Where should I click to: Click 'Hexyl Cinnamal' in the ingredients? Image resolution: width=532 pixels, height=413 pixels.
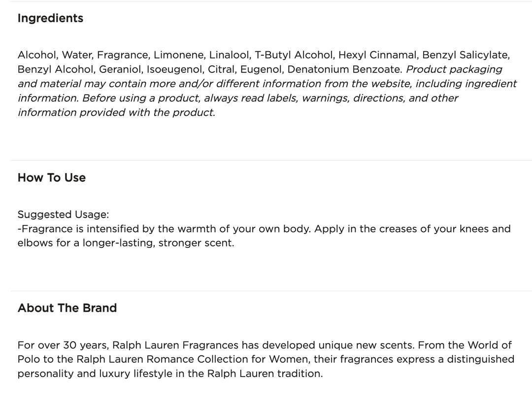(x=377, y=55)
